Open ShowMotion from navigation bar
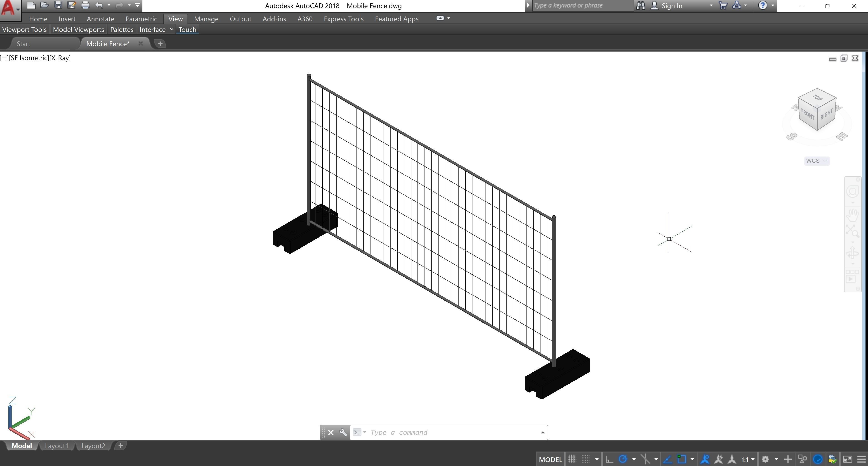Image resolution: width=868 pixels, height=466 pixels. click(852, 276)
